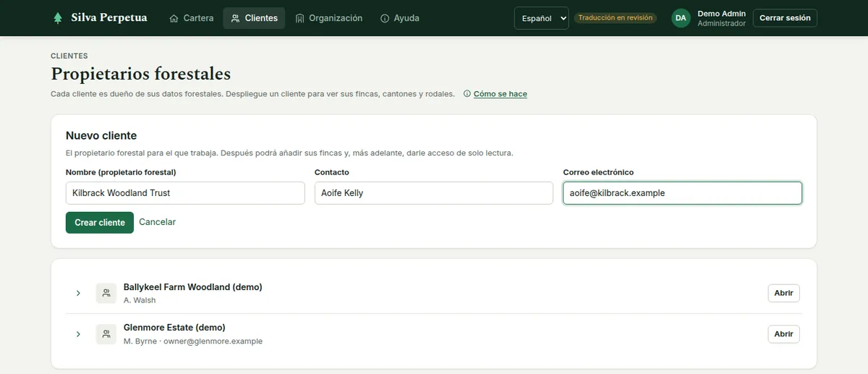The image size is (868, 374).
Task: Expand the Ballykeel Farm Woodland row chevron
Action: point(78,293)
